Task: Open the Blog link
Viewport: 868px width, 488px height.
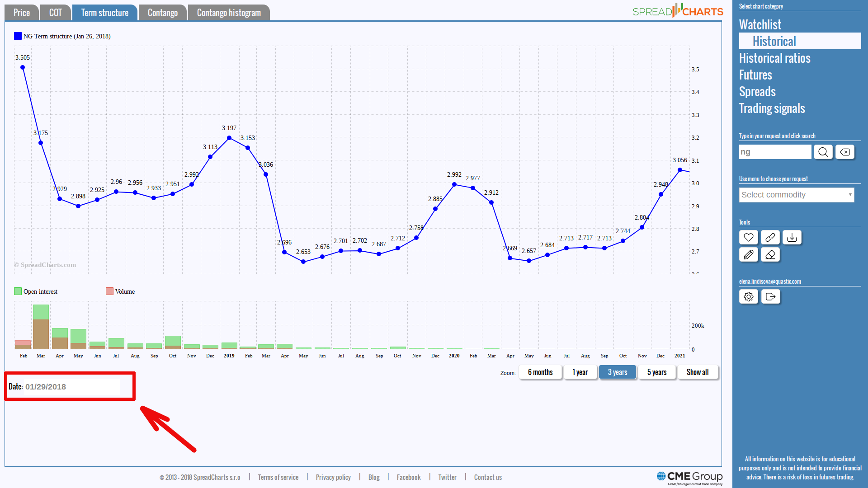Action: coord(374,477)
